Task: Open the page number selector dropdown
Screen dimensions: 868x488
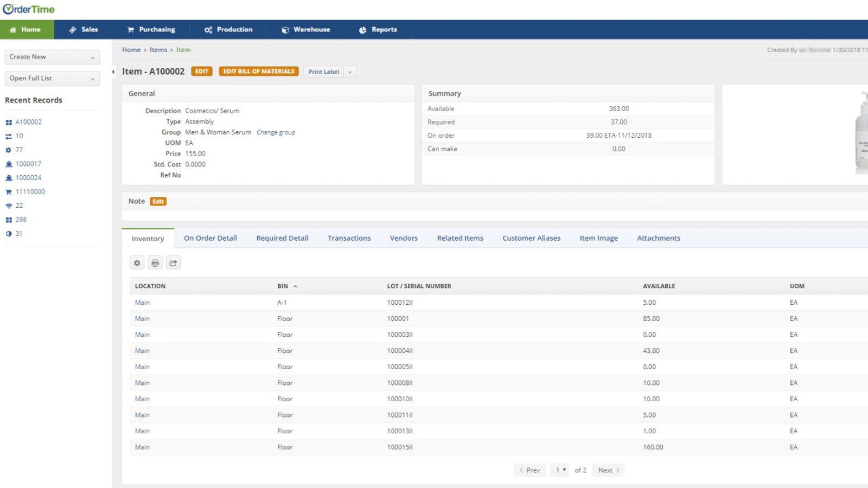Action: [x=559, y=470]
